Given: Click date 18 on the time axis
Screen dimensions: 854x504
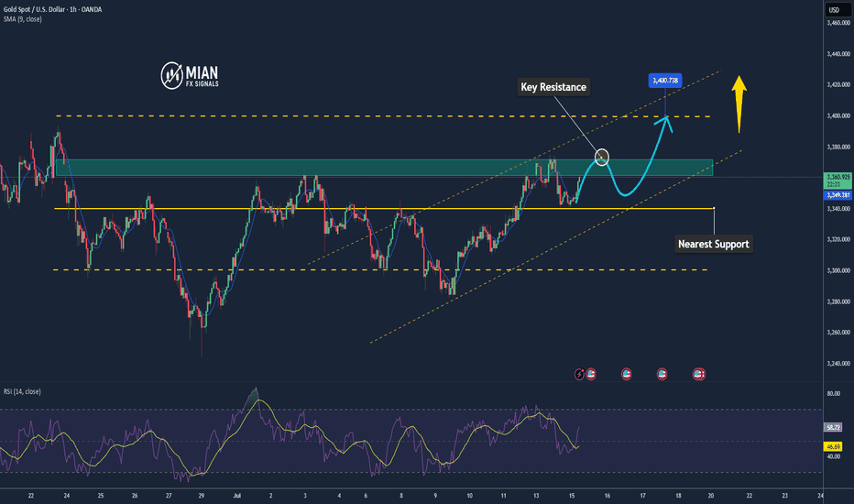Looking at the screenshot, I should coord(679,496).
